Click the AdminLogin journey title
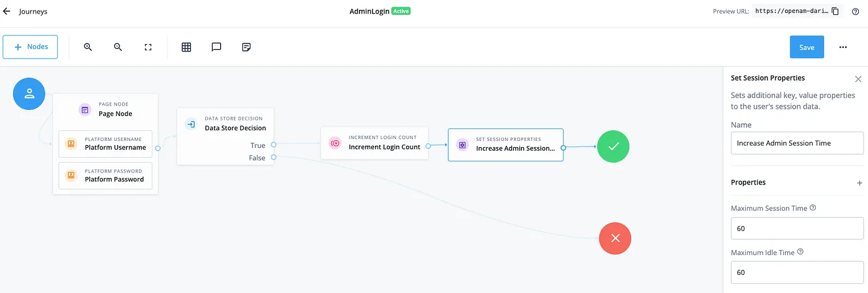This screenshot has width=868, height=293. tap(370, 11)
